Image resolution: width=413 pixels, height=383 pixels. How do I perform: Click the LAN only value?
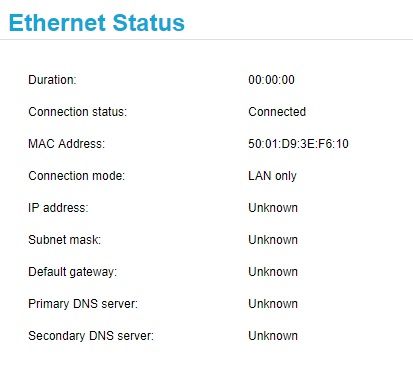[x=272, y=176]
